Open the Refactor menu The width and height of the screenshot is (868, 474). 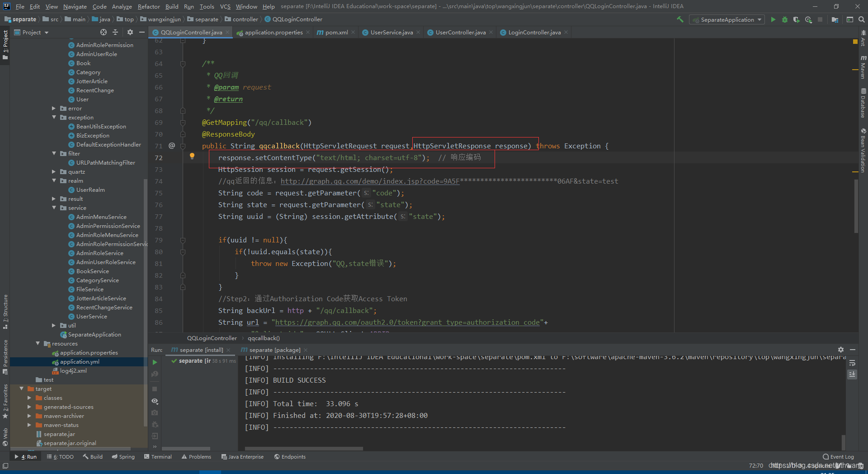149,6
